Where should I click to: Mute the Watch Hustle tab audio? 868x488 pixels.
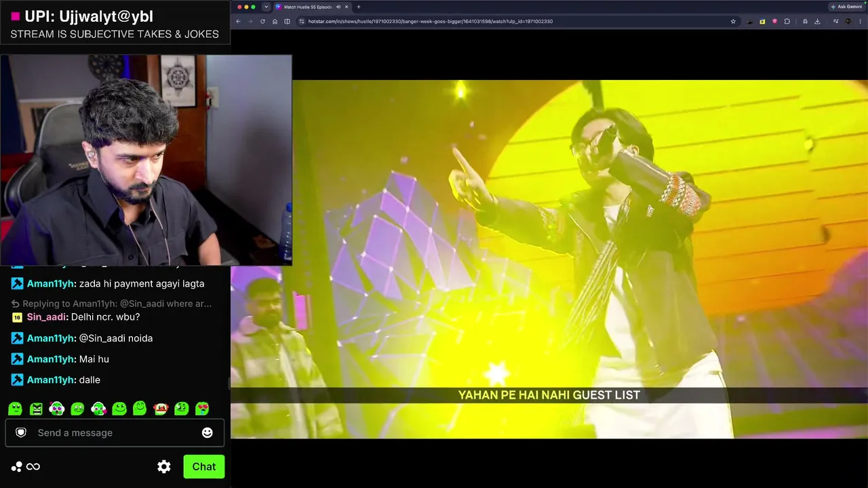tap(338, 7)
